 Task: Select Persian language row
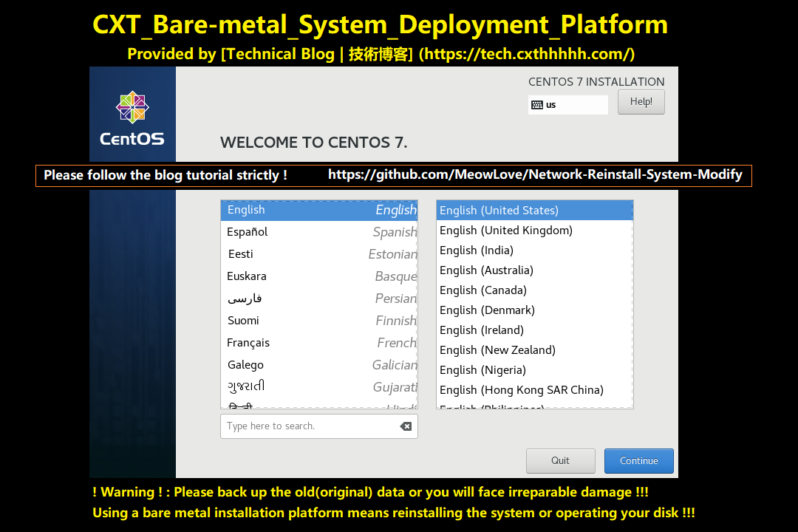[x=319, y=299]
